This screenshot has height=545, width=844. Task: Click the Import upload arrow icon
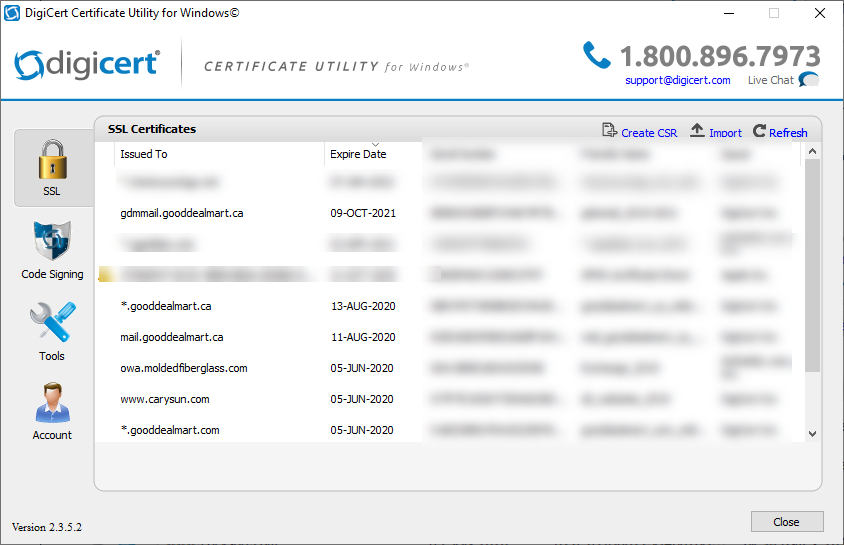[x=697, y=130]
